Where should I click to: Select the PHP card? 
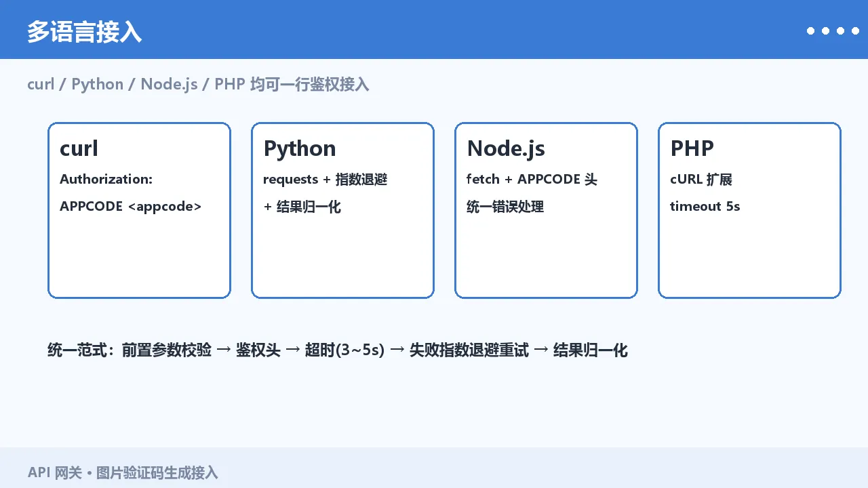(x=749, y=210)
